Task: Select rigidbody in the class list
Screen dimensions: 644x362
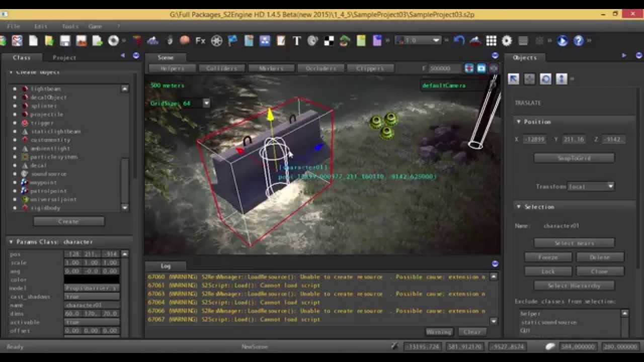Action: coord(45,208)
